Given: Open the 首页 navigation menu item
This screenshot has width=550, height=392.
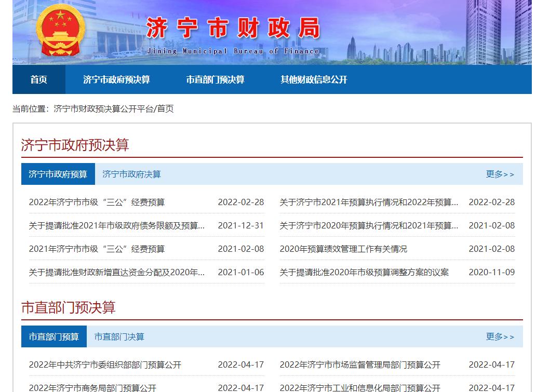Looking at the screenshot, I should point(38,79).
